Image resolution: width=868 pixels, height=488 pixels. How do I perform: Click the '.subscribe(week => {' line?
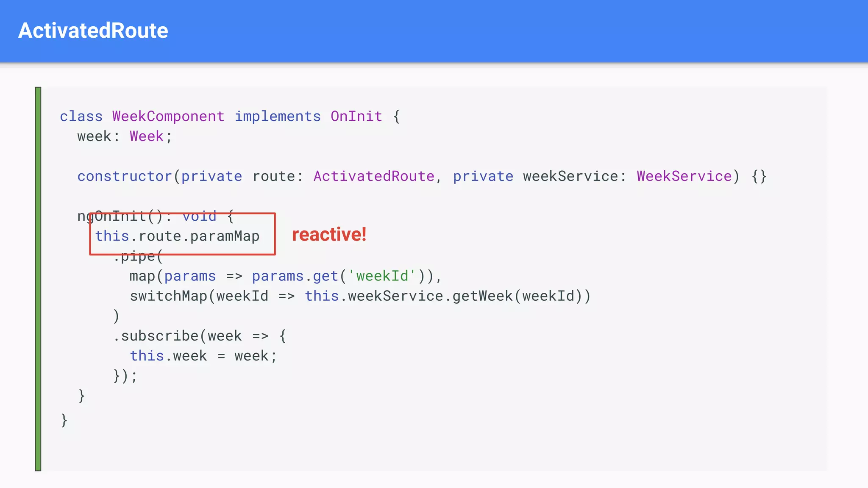click(x=200, y=336)
